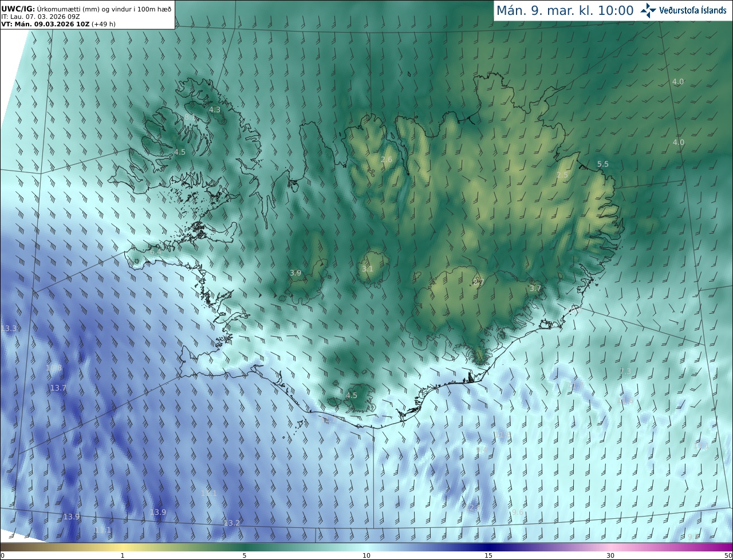This screenshot has width=733, height=560.
Task: Click the 13.2 value on the map
Action: click(232, 523)
